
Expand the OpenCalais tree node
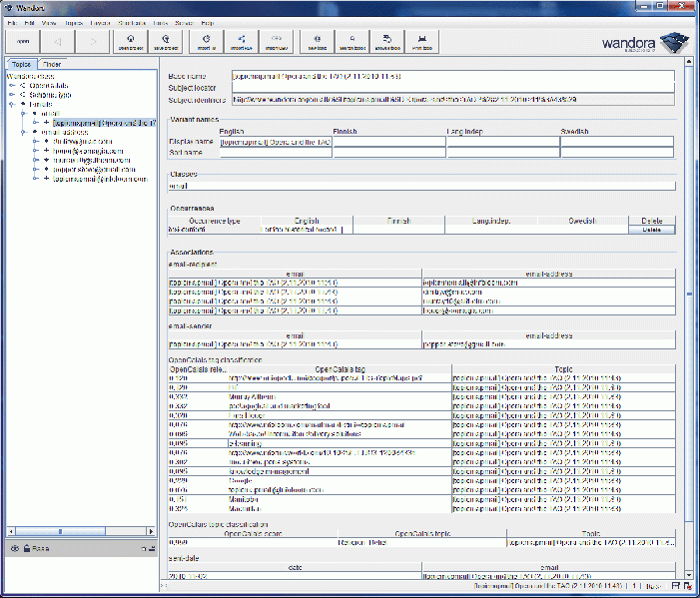12,85
